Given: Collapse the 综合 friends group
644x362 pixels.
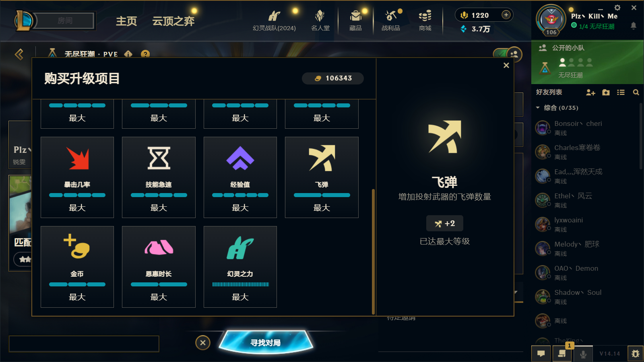Looking at the screenshot, I should [x=538, y=108].
